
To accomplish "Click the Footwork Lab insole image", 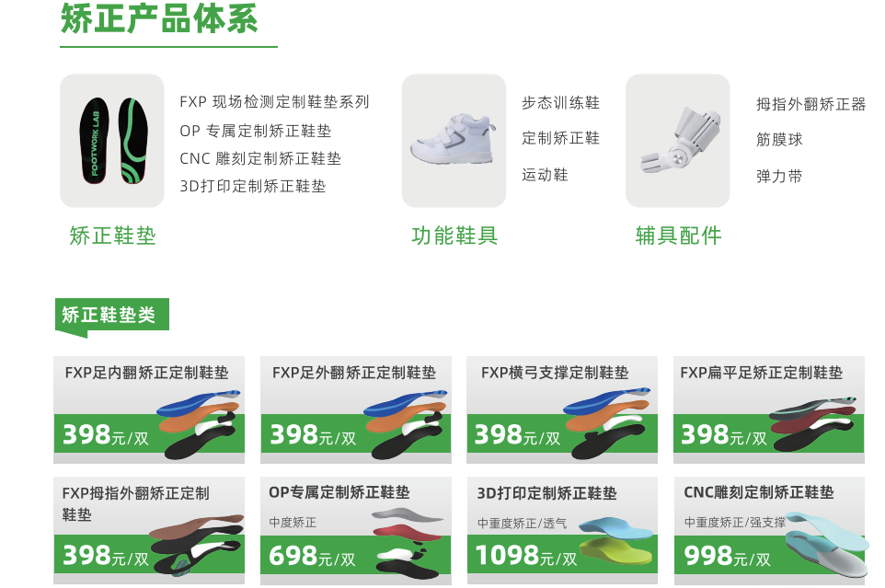I will pos(111,141).
